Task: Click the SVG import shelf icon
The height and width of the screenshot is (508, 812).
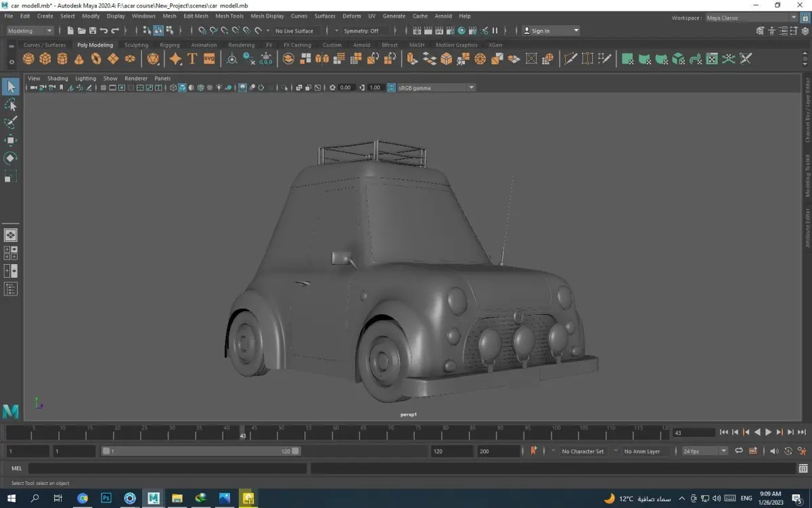Action: point(209,59)
